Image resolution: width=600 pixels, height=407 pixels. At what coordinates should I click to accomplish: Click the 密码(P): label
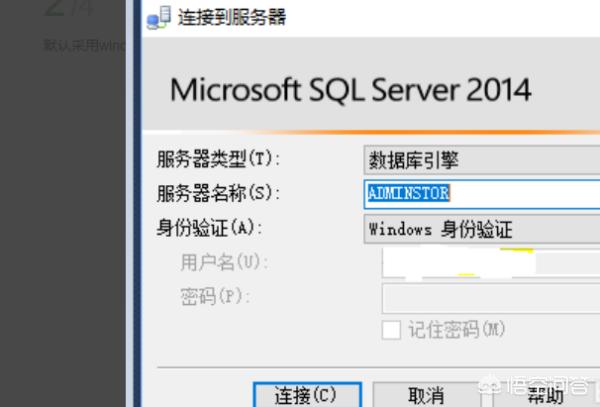click(215, 296)
